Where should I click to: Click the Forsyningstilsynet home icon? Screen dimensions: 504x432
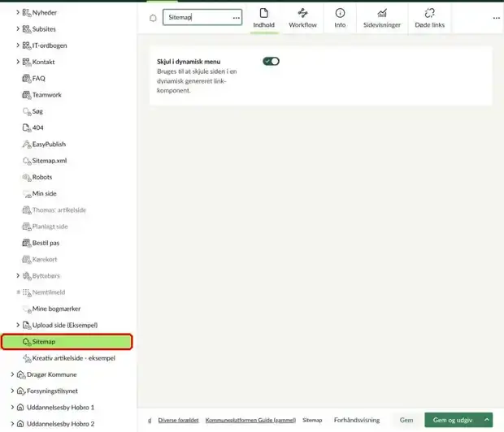pos(21,391)
